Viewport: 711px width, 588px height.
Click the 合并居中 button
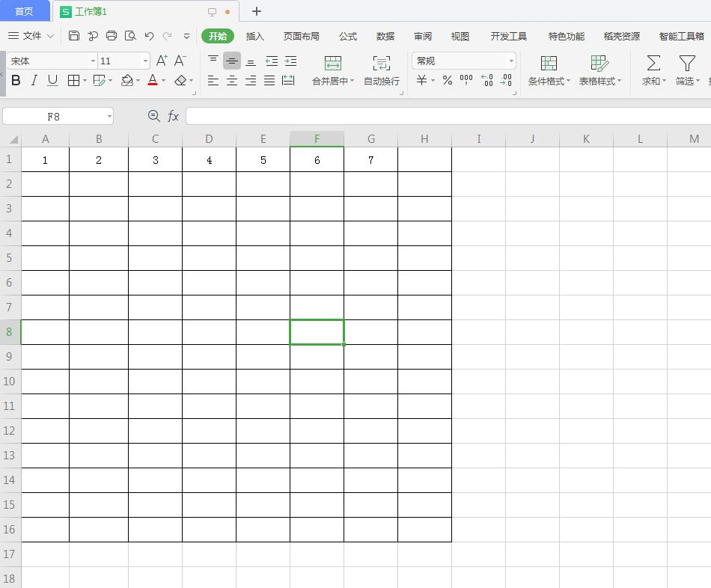(x=332, y=70)
